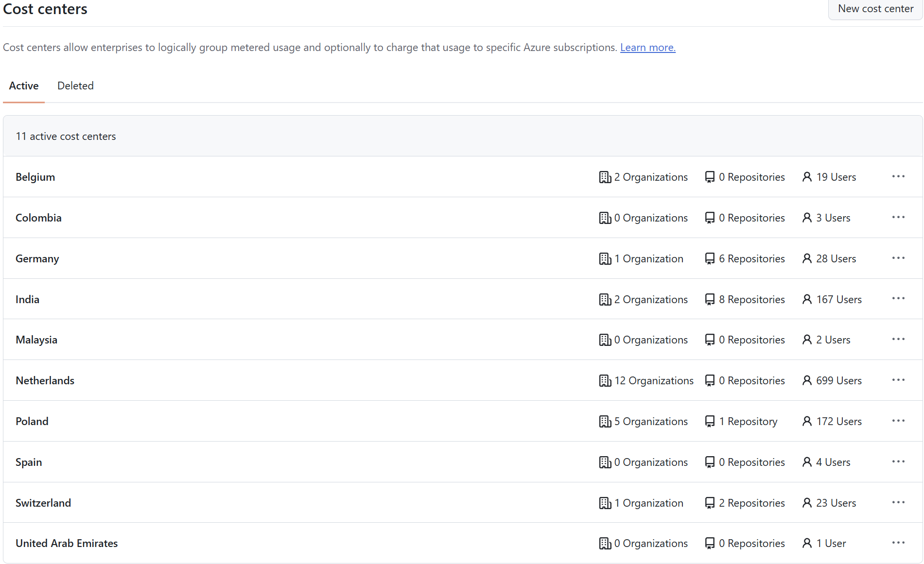Open the Germany cost center
This screenshot has width=924, height=564.
pyautogui.click(x=37, y=258)
